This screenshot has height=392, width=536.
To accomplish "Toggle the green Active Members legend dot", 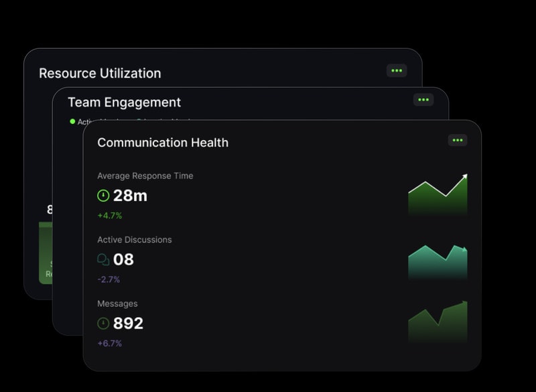I will (72, 121).
